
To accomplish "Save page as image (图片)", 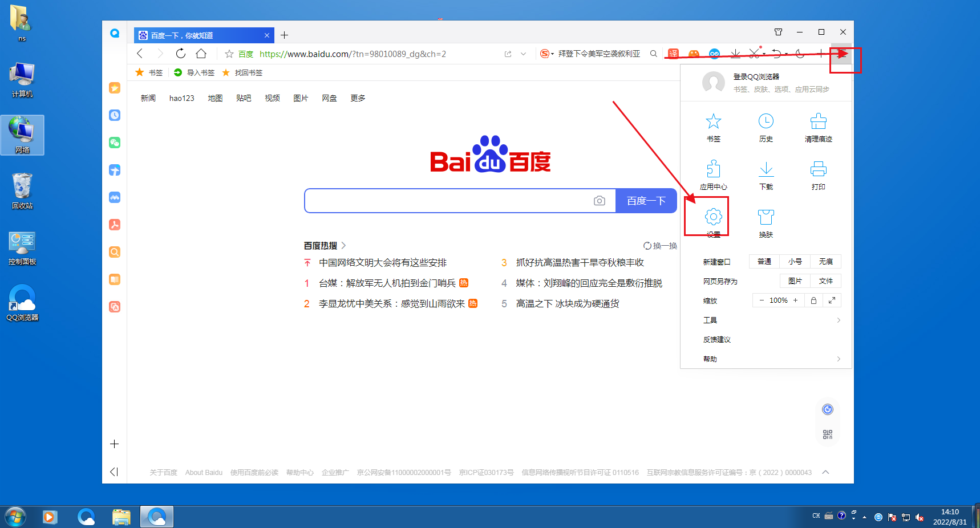I will pyautogui.click(x=795, y=281).
